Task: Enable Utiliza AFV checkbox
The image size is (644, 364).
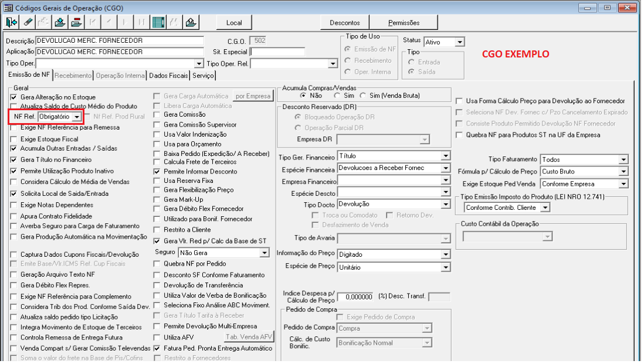Action: 157,338
